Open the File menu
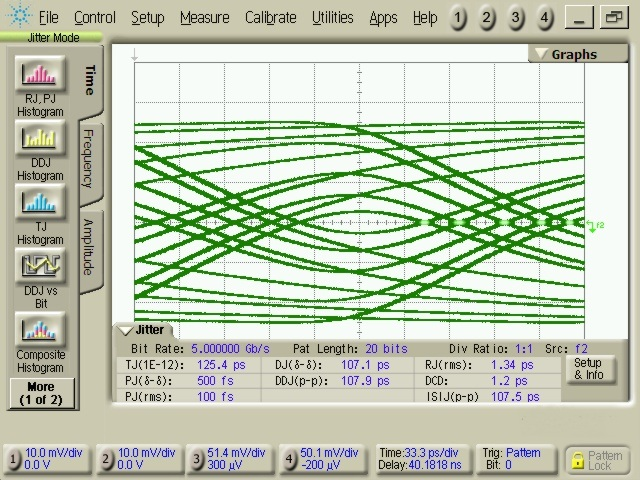640x480 pixels. click(49, 18)
